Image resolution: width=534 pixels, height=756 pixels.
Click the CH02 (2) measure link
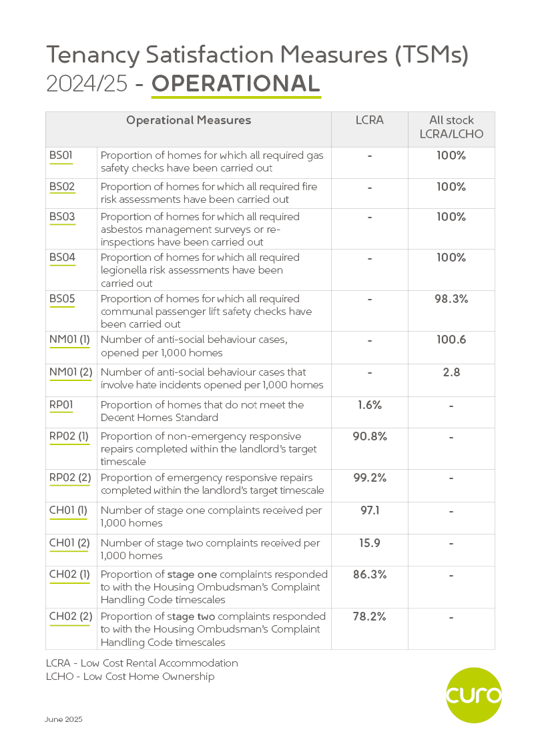click(x=70, y=616)
